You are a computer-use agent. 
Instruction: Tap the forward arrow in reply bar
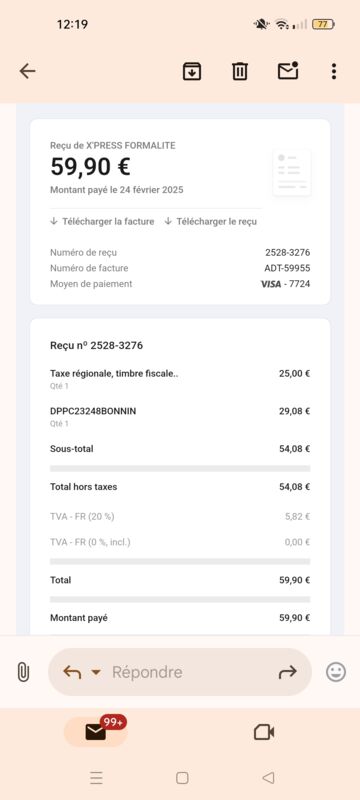coord(288,672)
